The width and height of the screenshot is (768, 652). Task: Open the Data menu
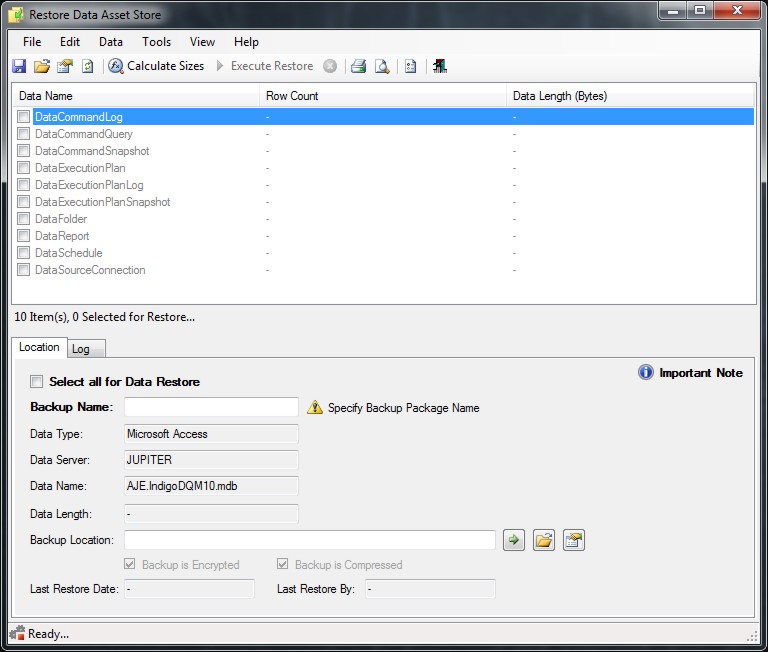pos(111,42)
